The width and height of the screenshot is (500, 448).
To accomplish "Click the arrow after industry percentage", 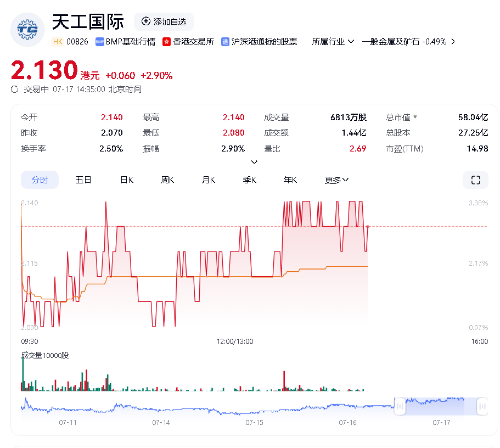I will click(x=453, y=42).
